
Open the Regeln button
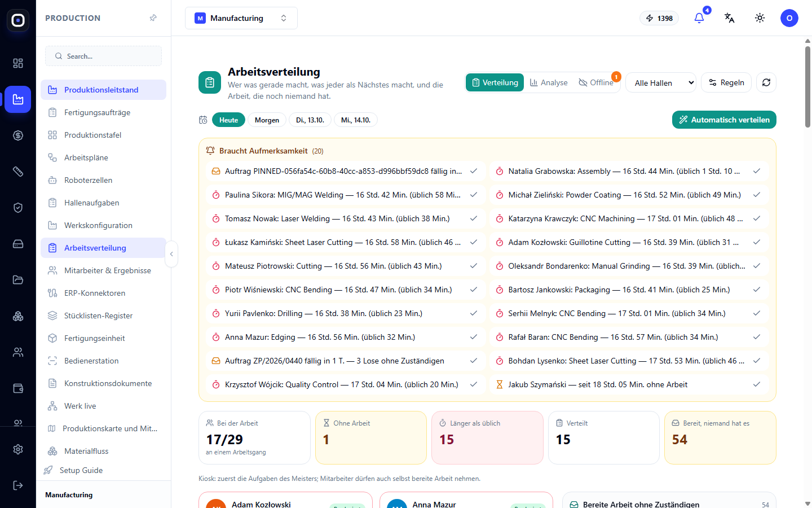(726, 82)
